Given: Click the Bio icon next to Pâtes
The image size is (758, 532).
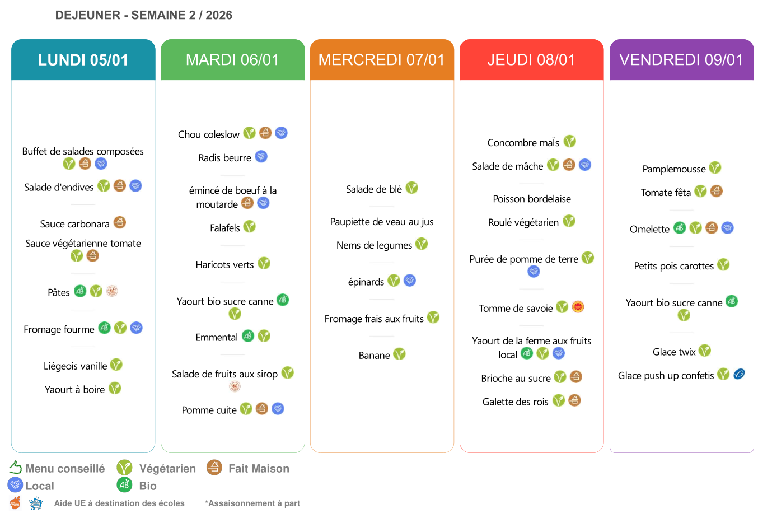Looking at the screenshot, I should coord(81,291).
